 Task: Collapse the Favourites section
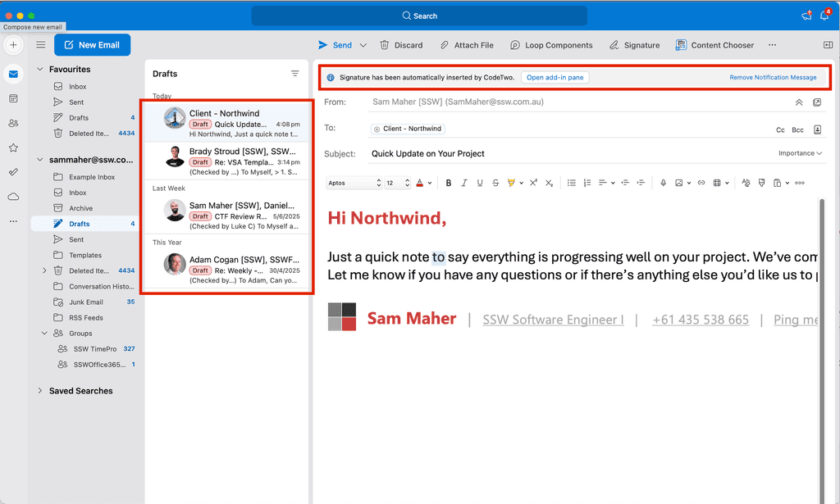pos(39,69)
